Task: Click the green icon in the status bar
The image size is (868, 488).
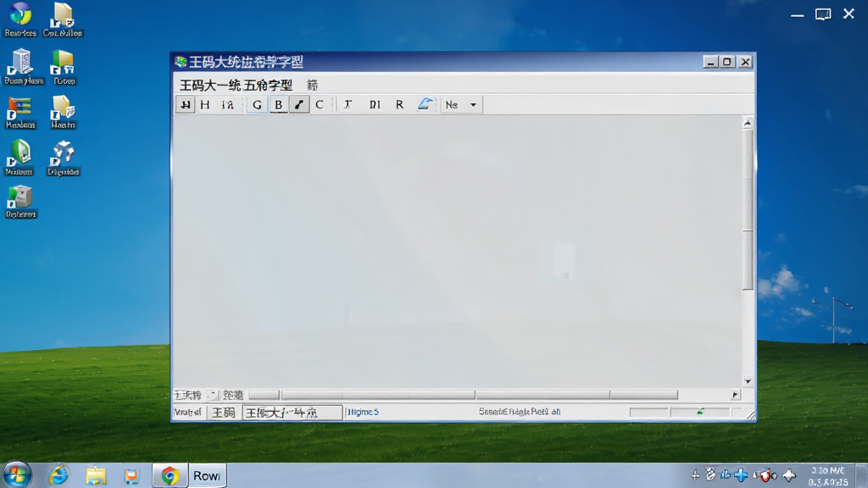Action: [700, 412]
